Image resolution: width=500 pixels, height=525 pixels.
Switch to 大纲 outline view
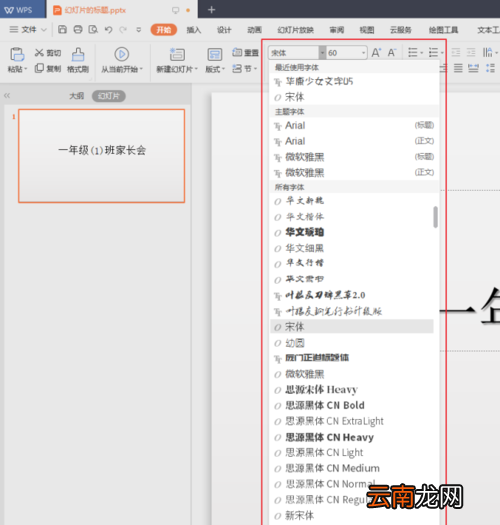click(76, 96)
